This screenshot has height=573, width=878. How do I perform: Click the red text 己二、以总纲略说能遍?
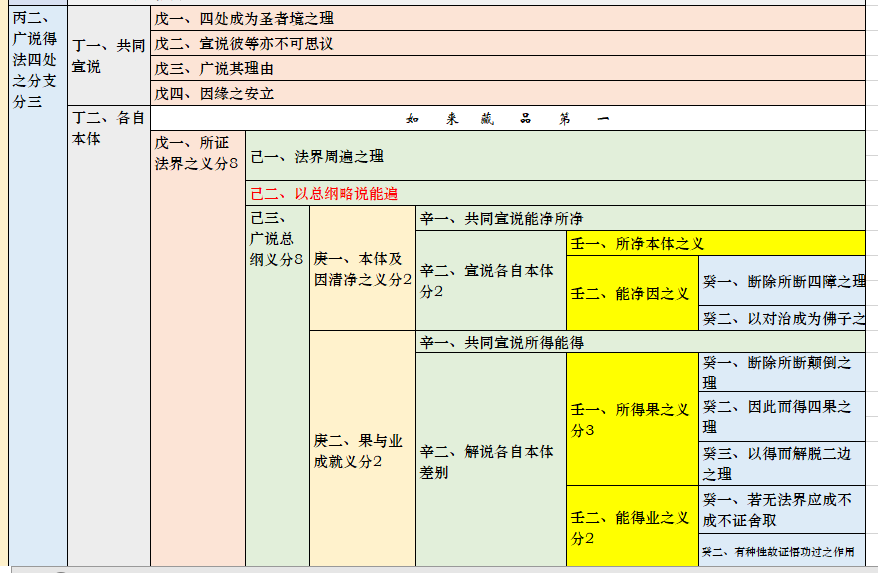(x=324, y=194)
